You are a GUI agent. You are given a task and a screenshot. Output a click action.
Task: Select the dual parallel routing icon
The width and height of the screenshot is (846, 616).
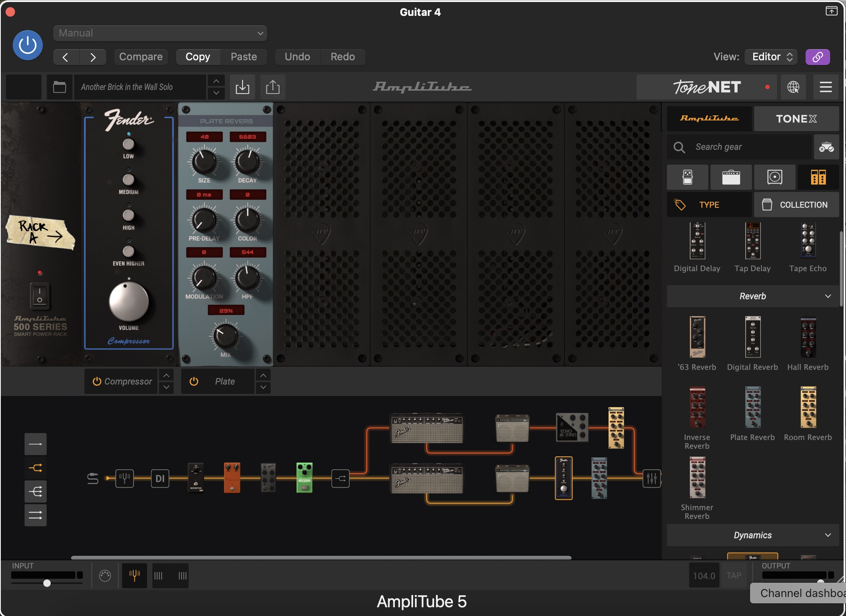pyautogui.click(x=36, y=515)
